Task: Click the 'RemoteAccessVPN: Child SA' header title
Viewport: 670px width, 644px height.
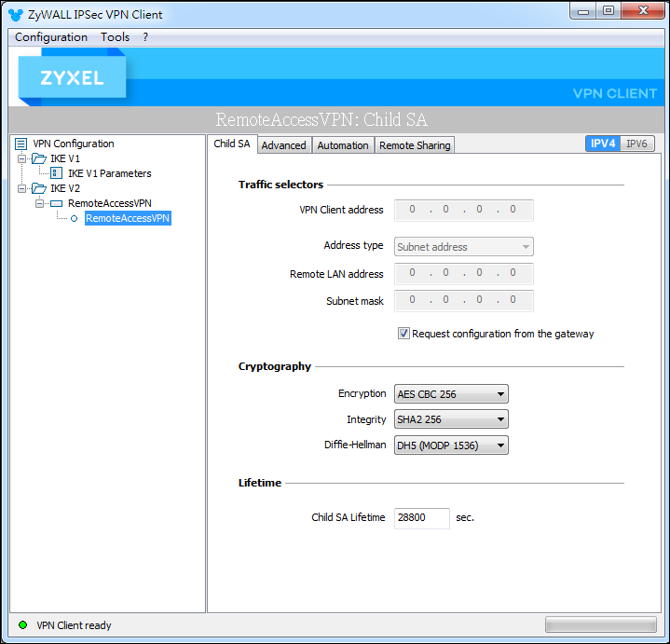Action: click(321, 119)
